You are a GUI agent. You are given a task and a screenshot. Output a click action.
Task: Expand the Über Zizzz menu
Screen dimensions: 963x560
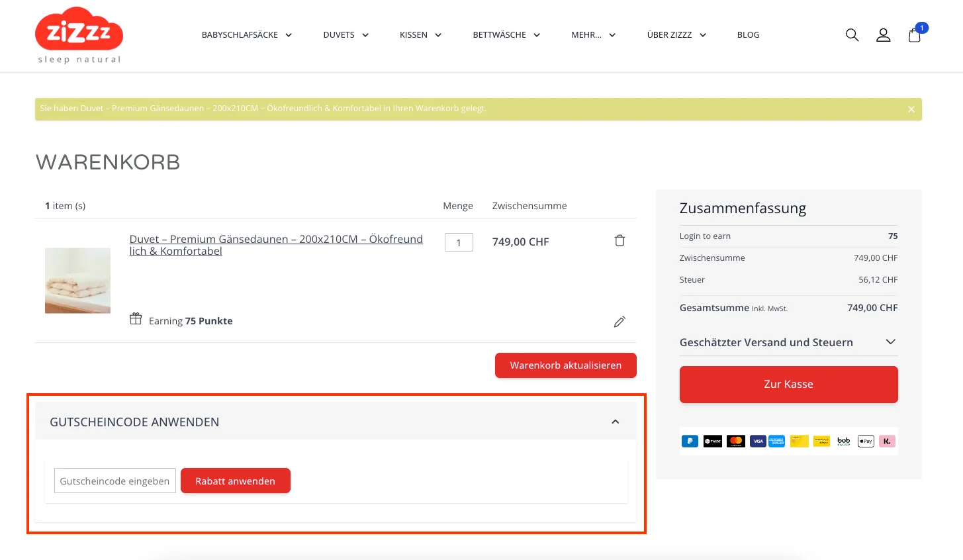pyautogui.click(x=676, y=35)
